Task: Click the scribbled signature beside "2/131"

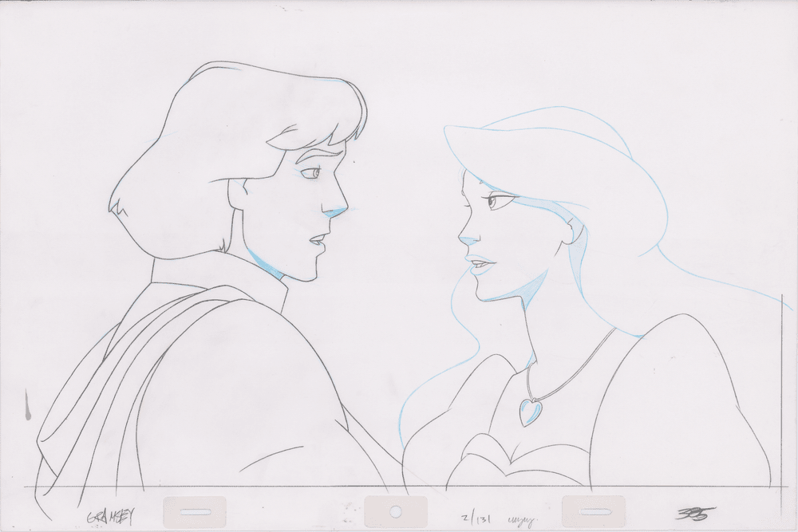Action: pos(523,518)
